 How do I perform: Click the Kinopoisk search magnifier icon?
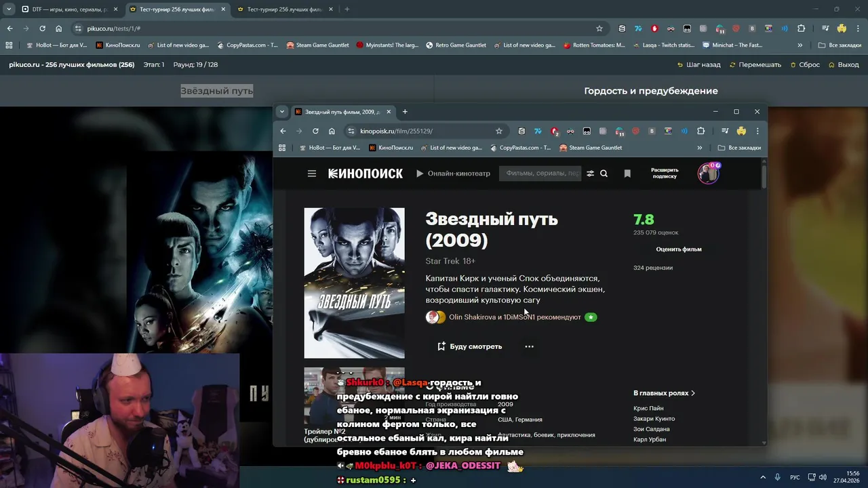pyautogui.click(x=604, y=174)
